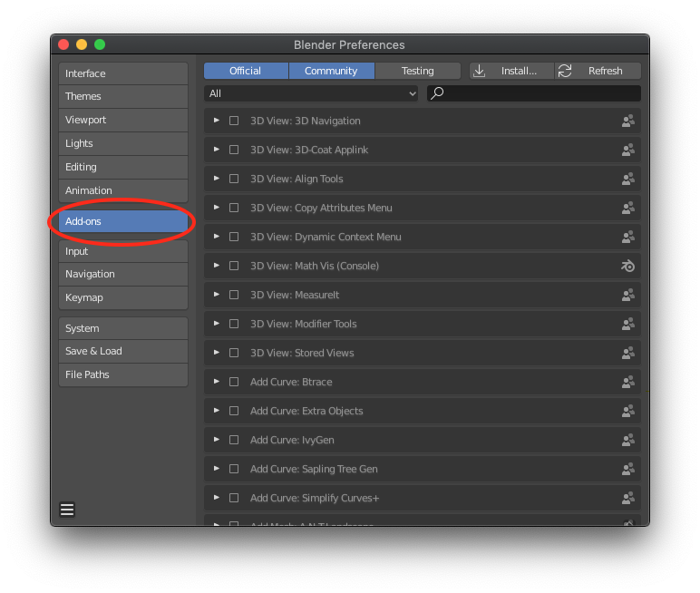This screenshot has height=593, width=700.
Task: Enable the Modifier Tools add-on checkbox
Action: (234, 324)
